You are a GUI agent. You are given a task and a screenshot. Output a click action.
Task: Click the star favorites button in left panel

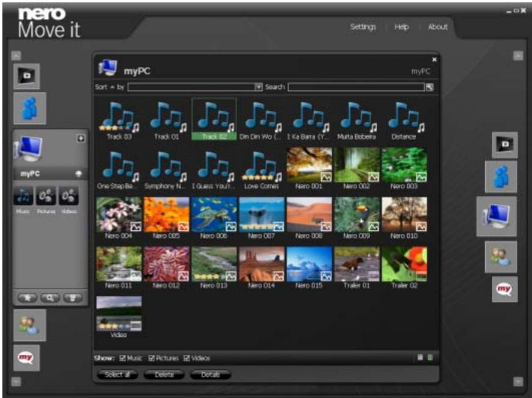click(27, 298)
